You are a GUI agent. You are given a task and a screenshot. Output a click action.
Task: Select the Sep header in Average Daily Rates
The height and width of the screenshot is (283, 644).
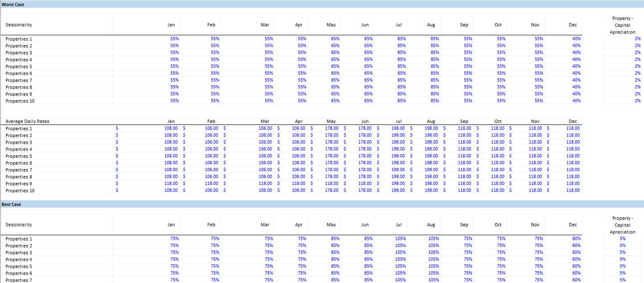point(464,121)
